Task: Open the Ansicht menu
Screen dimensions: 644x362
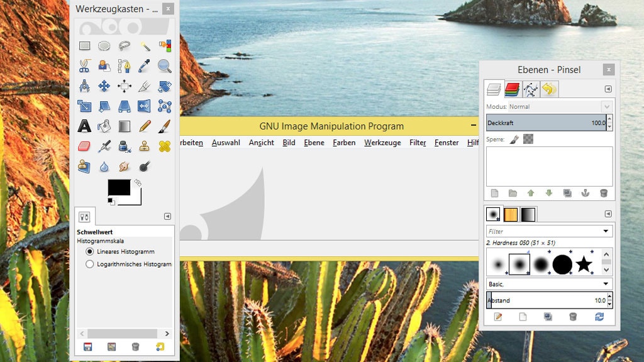Action: tap(261, 143)
